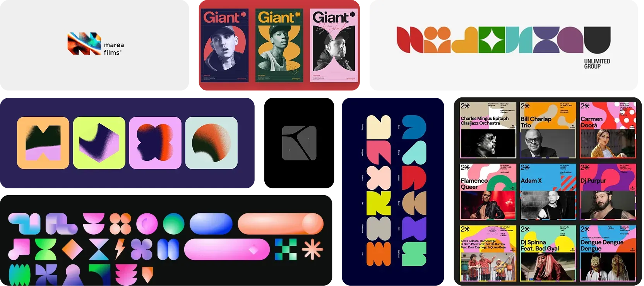
Task: Click the pink donut ring shape
Action: (147, 224)
